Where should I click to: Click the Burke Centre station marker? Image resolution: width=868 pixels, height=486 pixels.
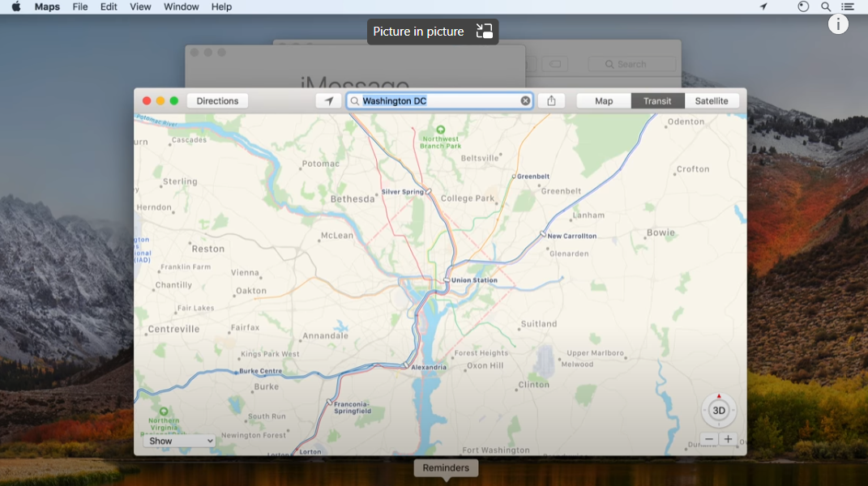click(x=236, y=373)
